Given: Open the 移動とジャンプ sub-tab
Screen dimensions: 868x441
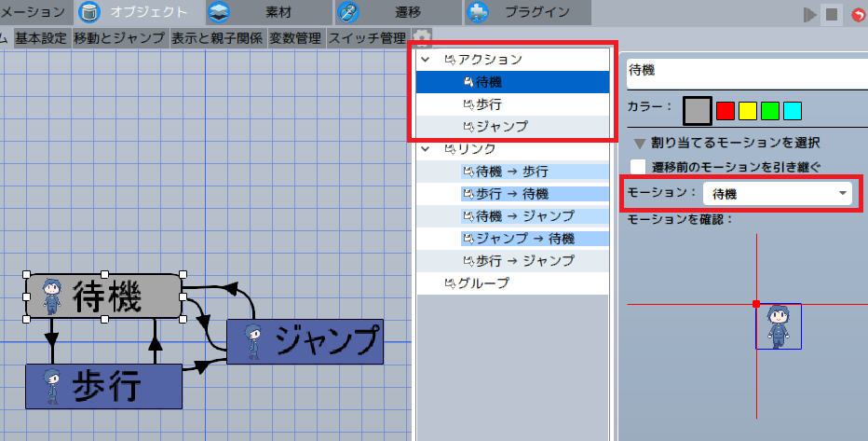Looking at the screenshot, I should coord(119,38).
